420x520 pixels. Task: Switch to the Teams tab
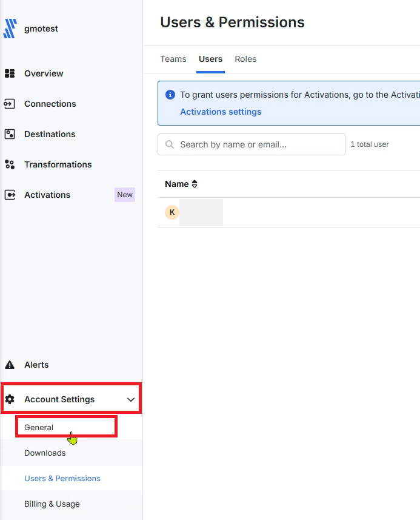click(x=173, y=59)
